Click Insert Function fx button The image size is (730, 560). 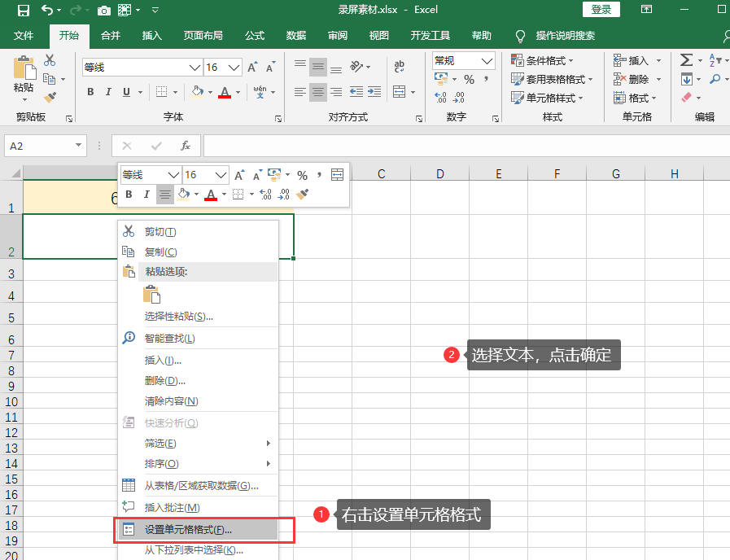pos(186,146)
